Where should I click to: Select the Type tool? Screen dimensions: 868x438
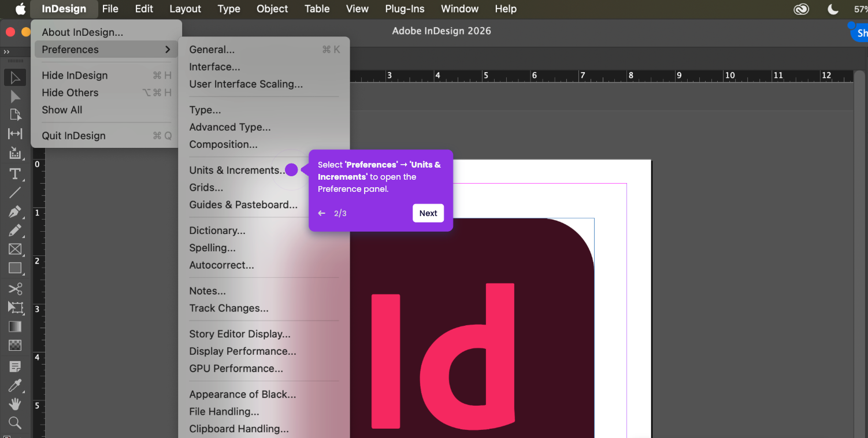click(15, 174)
